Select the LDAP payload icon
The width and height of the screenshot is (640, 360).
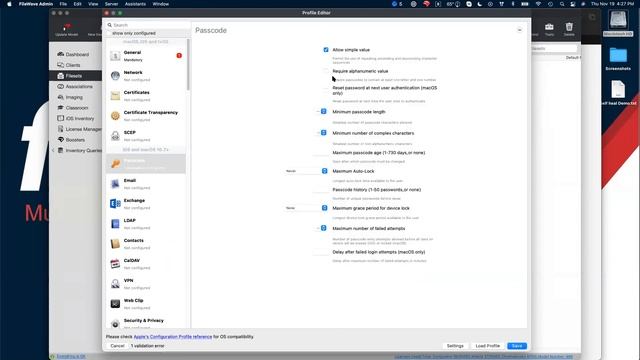pyautogui.click(x=115, y=224)
